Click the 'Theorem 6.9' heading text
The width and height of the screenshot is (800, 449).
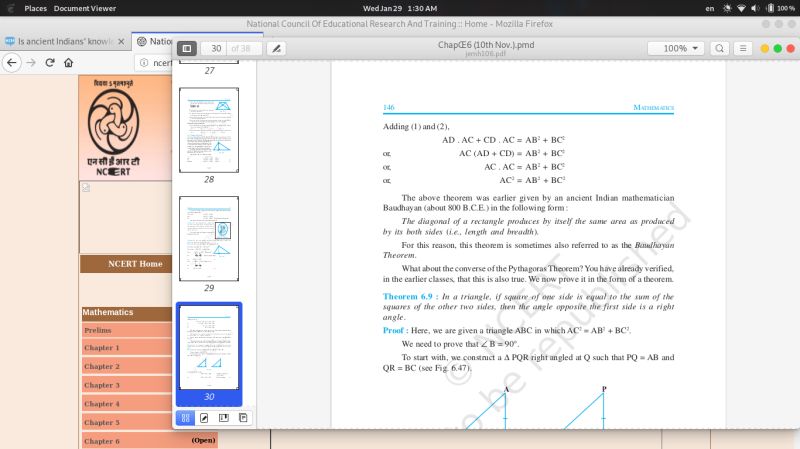(407, 296)
